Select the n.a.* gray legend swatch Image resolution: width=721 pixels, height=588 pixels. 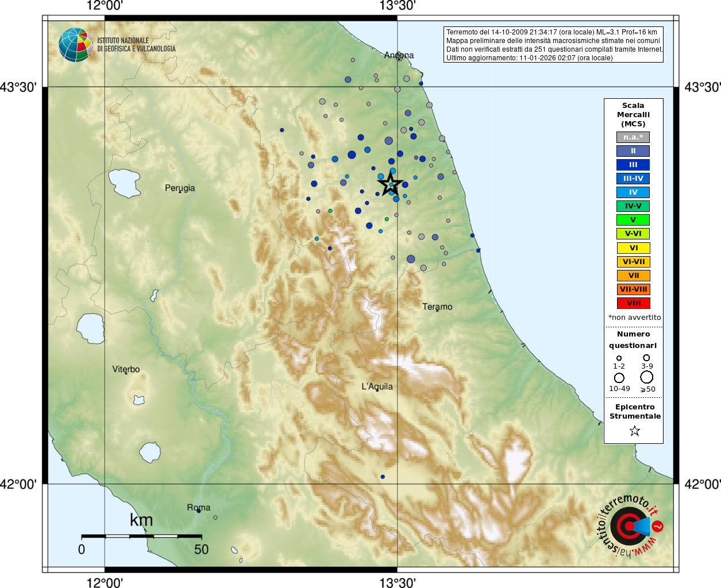point(633,137)
